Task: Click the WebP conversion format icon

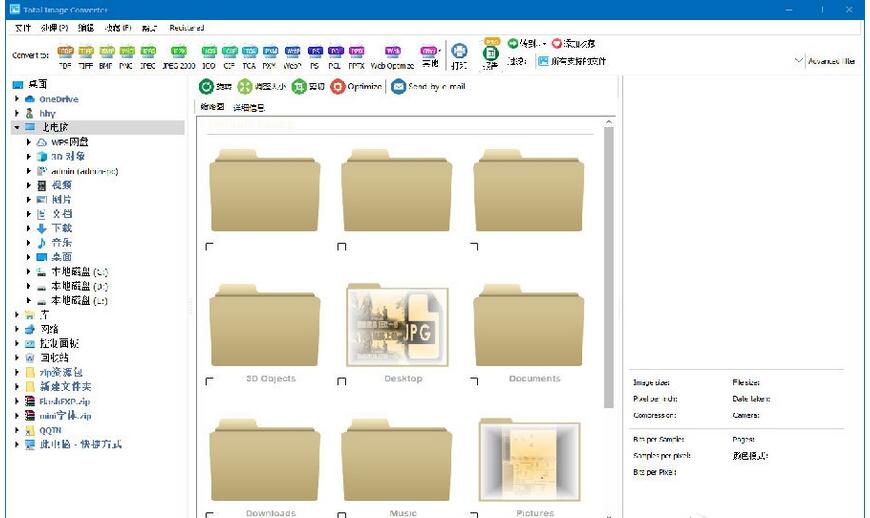Action: click(x=292, y=51)
